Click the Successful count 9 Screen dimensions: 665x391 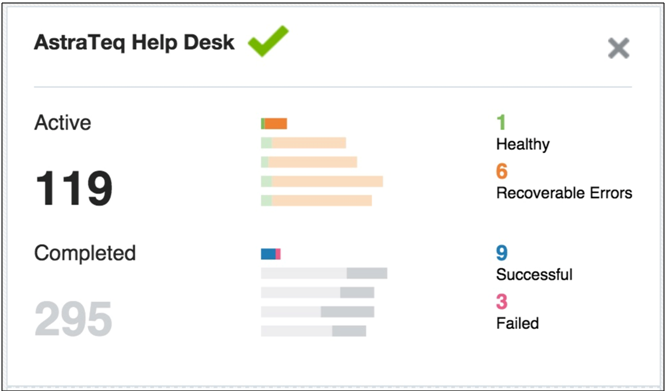pyautogui.click(x=502, y=253)
